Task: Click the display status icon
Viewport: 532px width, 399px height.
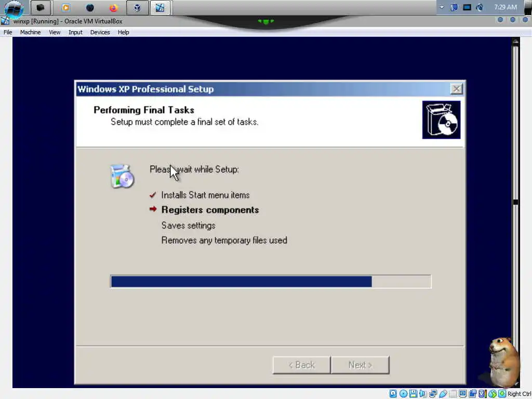Action: 462,394
